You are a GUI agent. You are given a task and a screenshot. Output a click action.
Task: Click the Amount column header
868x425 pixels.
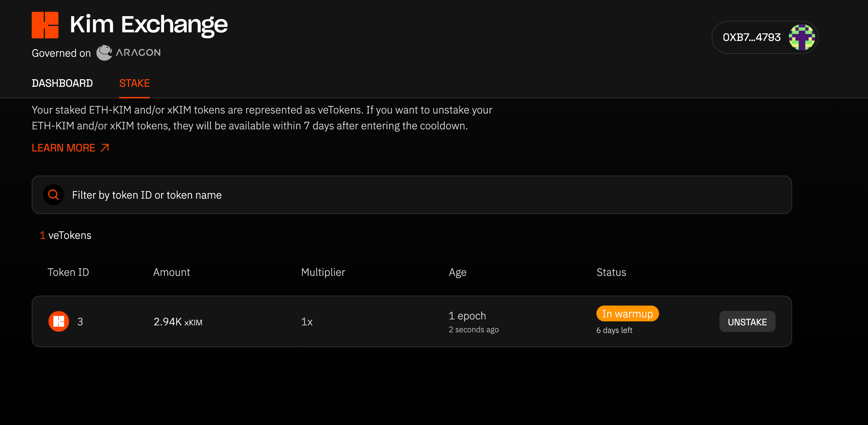click(x=172, y=272)
